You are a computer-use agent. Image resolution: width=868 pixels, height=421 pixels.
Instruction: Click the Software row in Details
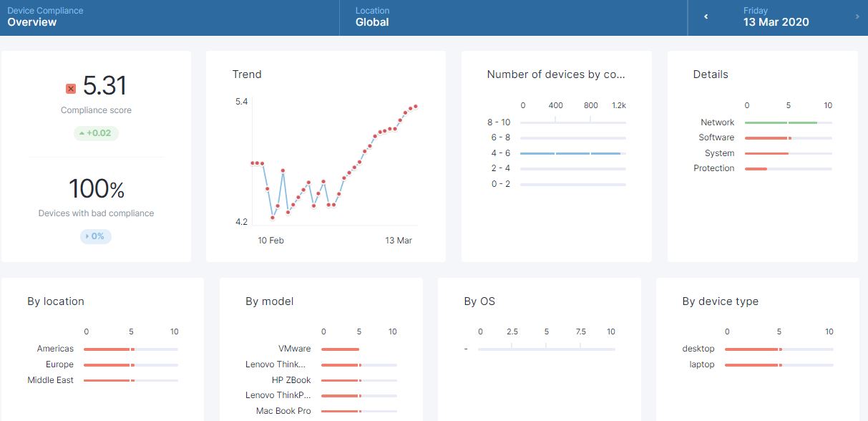716,137
